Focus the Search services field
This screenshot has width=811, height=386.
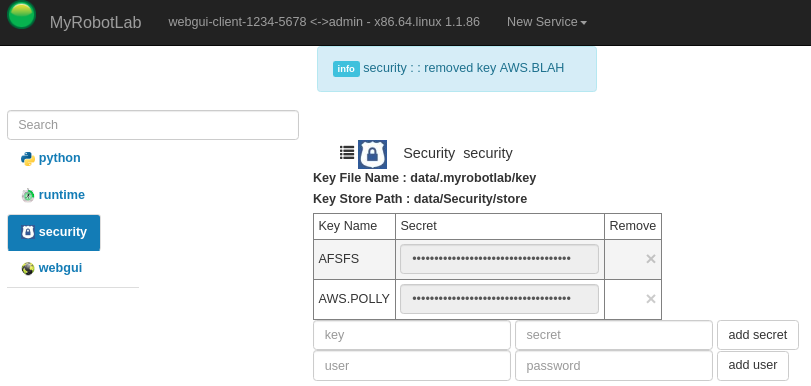[153, 125]
